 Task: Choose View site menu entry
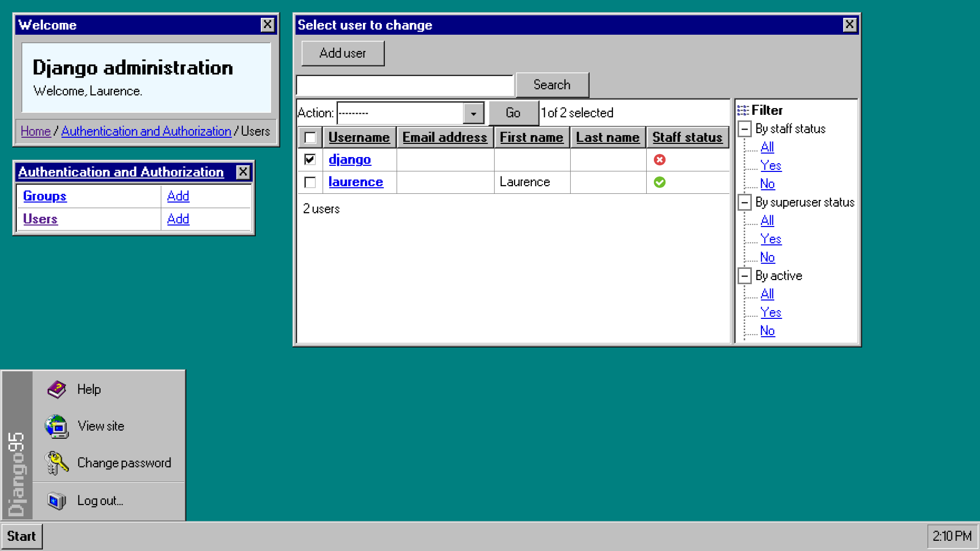coord(109,426)
